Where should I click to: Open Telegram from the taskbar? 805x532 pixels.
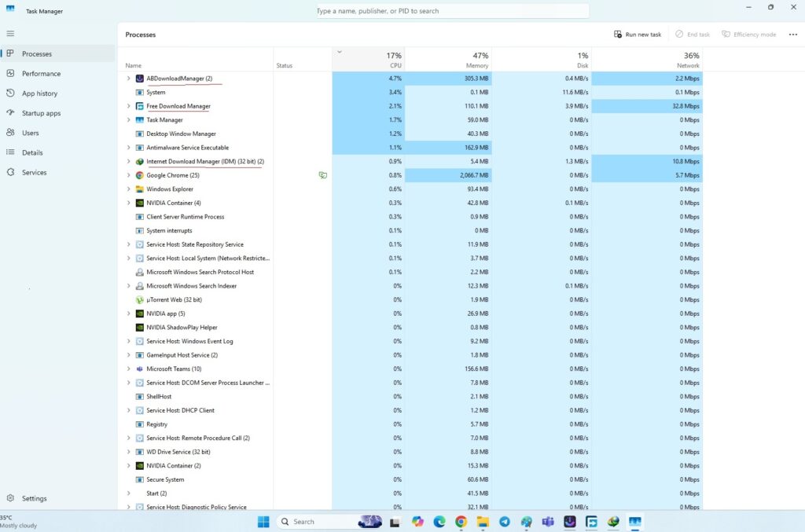point(505,522)
